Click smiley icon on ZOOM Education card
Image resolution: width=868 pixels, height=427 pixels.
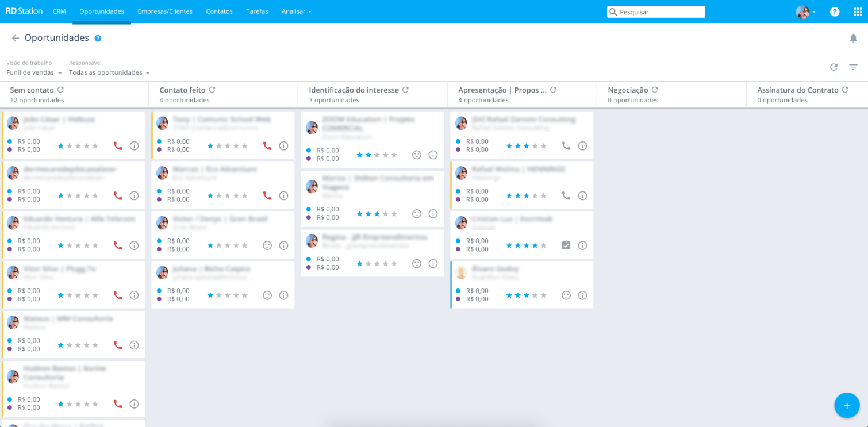tap(417, 155)
